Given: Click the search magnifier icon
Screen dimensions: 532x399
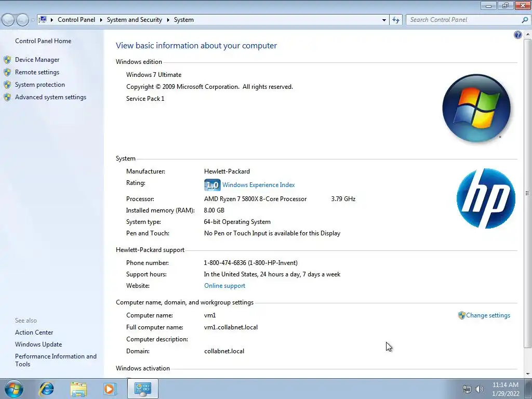Looking at the screenshot, I should tap(525, 20).
